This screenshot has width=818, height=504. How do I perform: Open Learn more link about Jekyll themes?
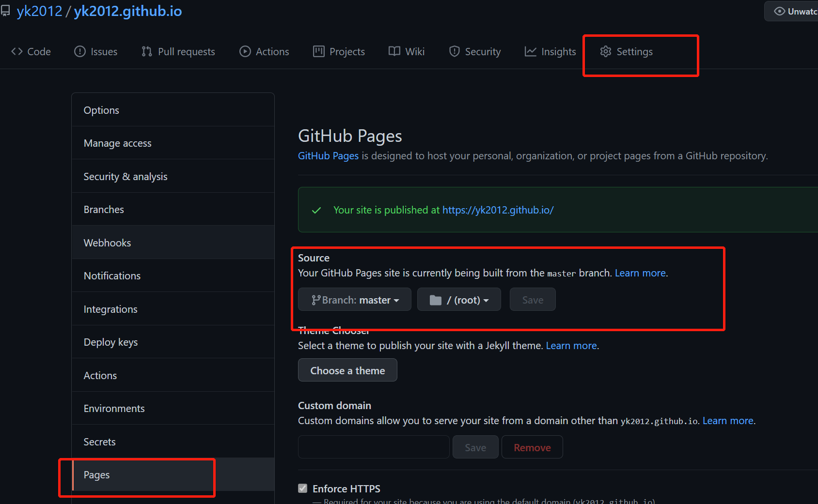571,346
